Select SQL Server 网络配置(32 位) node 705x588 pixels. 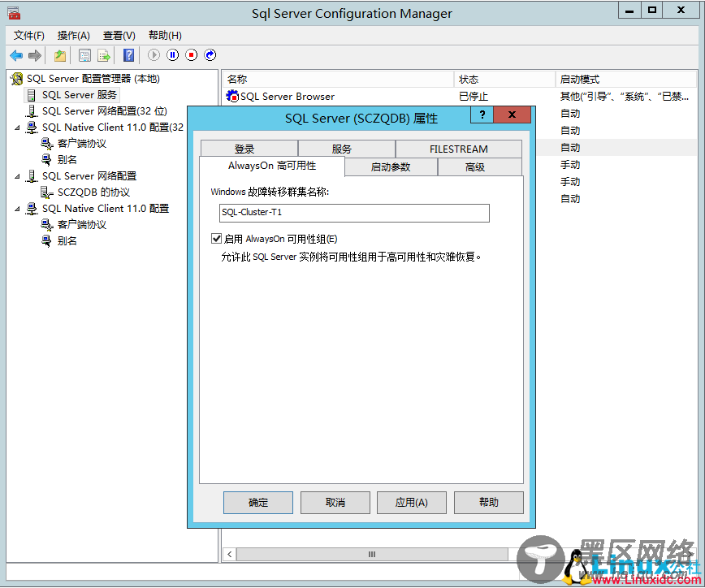point(104,111)
